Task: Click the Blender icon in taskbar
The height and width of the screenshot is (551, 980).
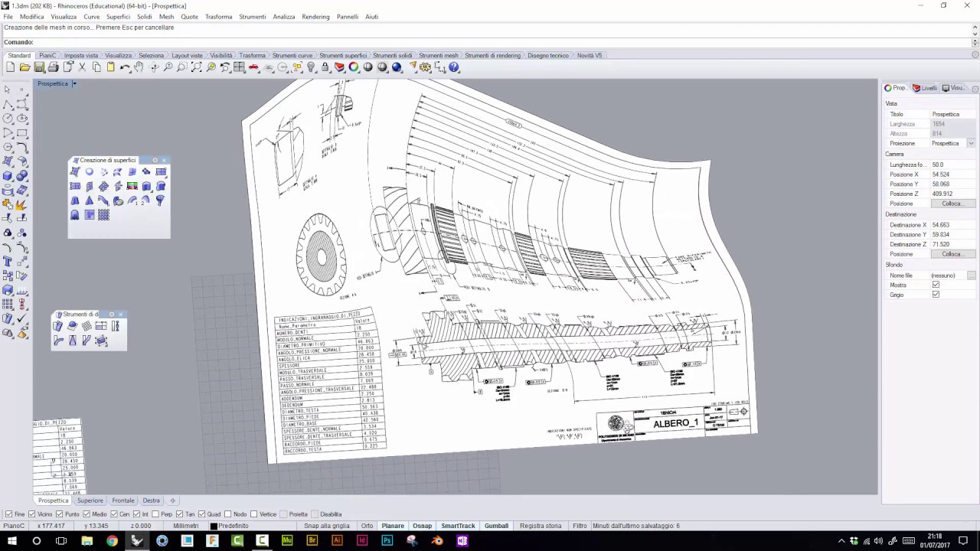Action: pos(437,540)
